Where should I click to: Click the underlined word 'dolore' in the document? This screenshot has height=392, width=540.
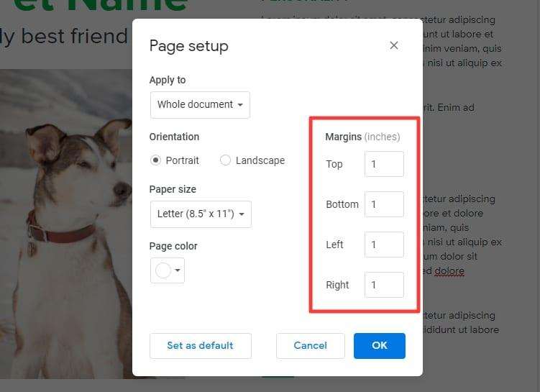coord(449,270)
